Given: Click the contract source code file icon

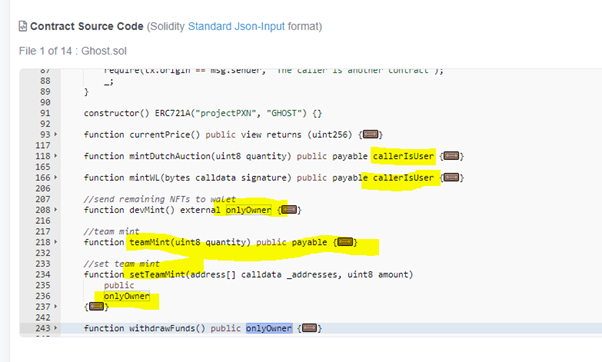Looking at the screenshot, I should pyautogui.click(x=23, y=26).
